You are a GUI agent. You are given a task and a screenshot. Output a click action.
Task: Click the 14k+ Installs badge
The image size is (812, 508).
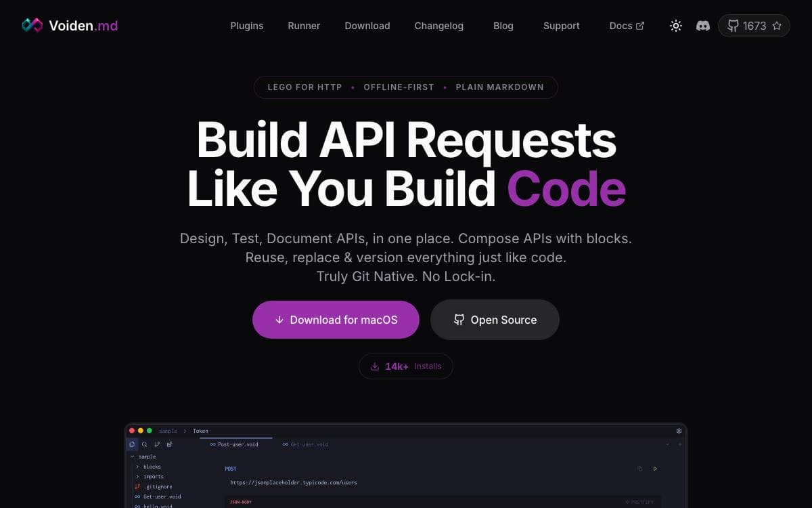(x=406, y=366)
